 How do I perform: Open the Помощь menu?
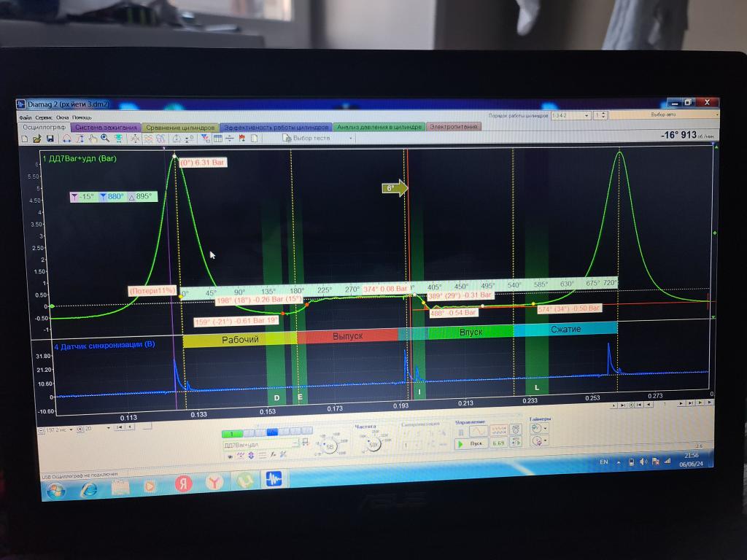pos(82,117)
